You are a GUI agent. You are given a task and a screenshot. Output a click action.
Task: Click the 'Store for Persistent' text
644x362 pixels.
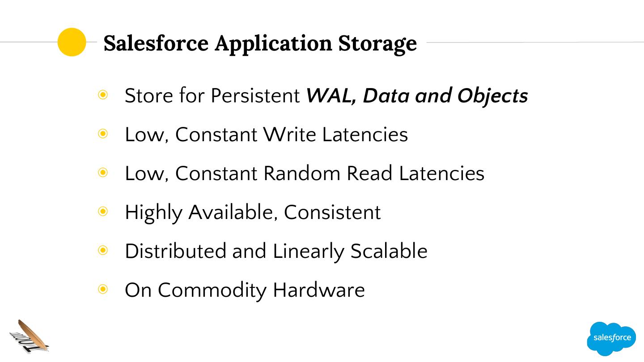(212, 96)
